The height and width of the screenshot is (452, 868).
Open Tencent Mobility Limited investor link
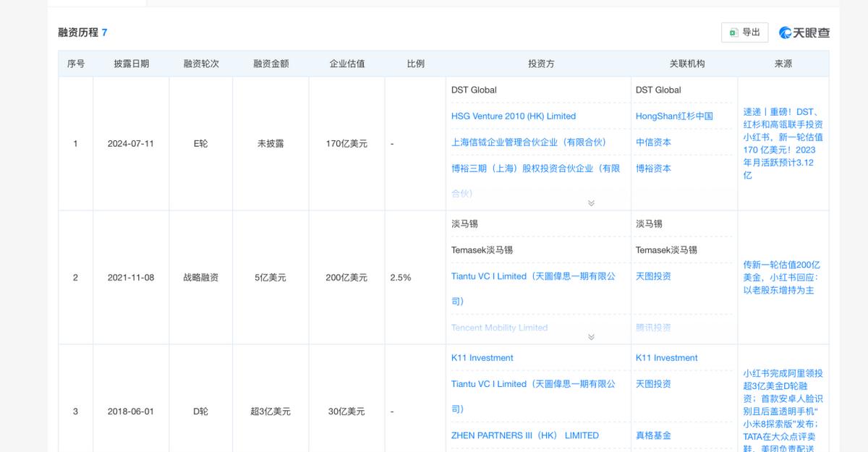tap(499, 328)
